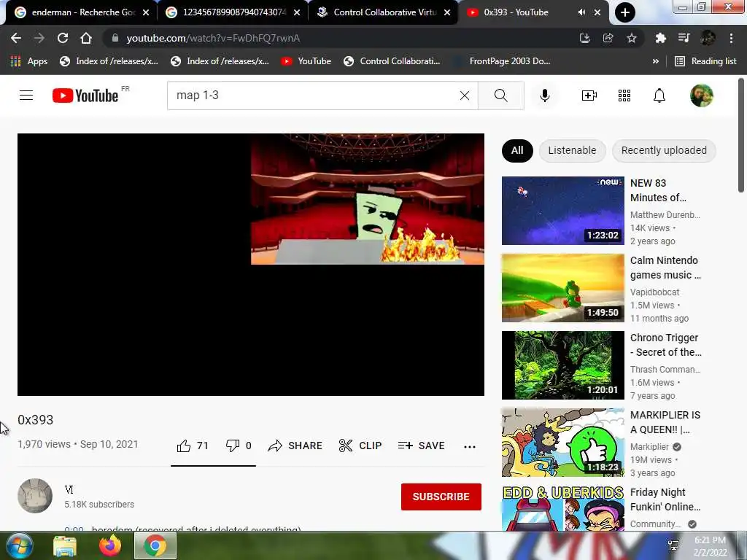Viewport: 747px width, 560px height.
Task: Open Chrono Trigger video thumbnail
Action: point(562,365)
